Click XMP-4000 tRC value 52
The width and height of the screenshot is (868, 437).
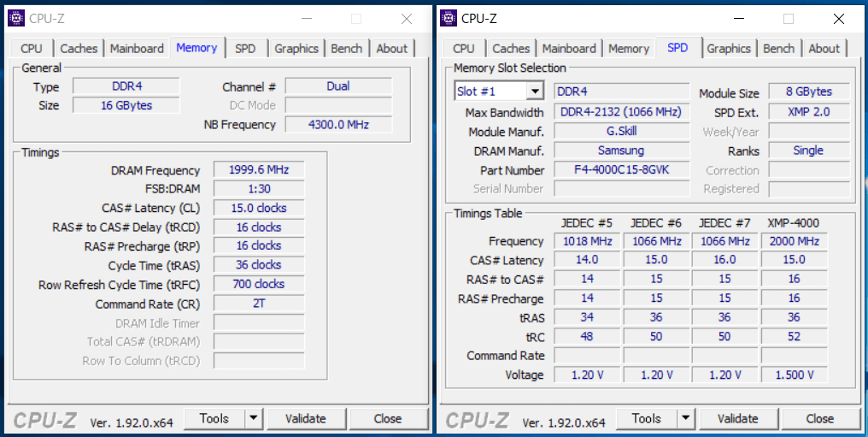click(795, 336)
